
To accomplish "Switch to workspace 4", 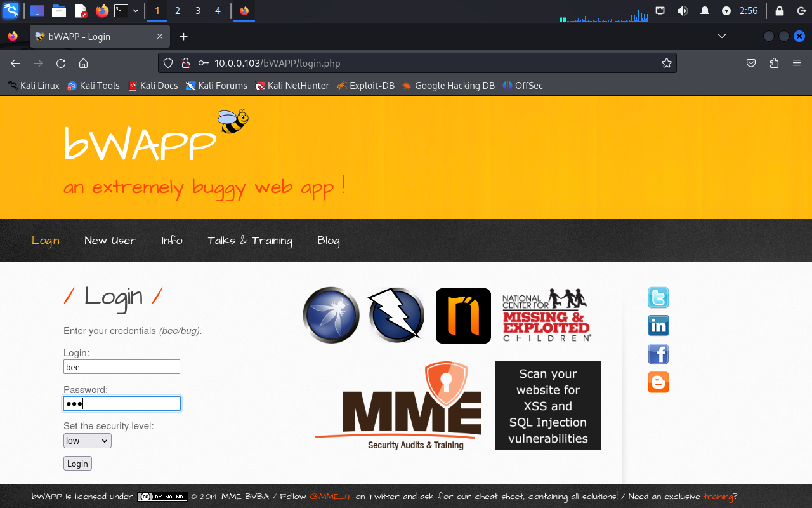I will (218, 11).
